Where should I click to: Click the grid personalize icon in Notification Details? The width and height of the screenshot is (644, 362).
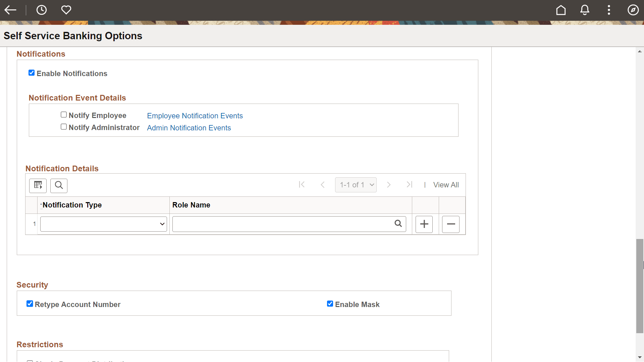38,185
